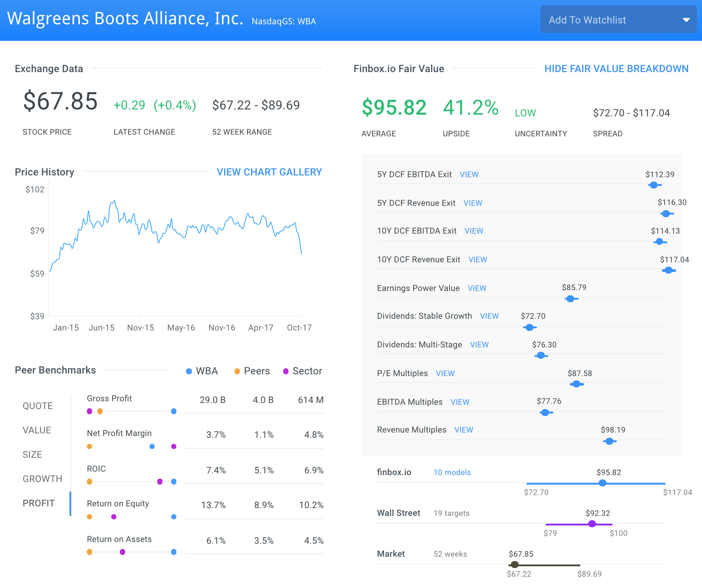
Task: Click the $77.76 EBITDA Multiples marker
Action: [545, 413]
